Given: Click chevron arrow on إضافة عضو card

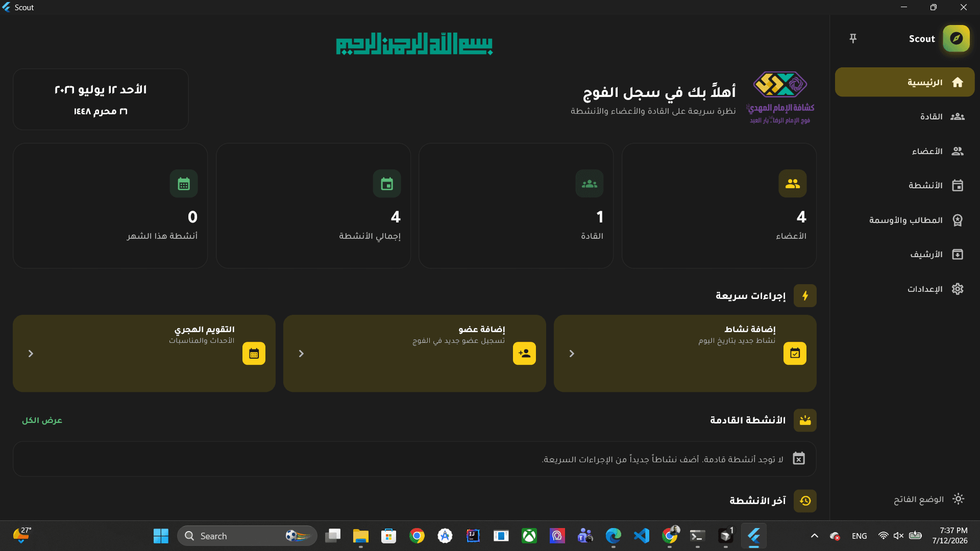Looking at the screenshot, I should [x=301, y=354].
